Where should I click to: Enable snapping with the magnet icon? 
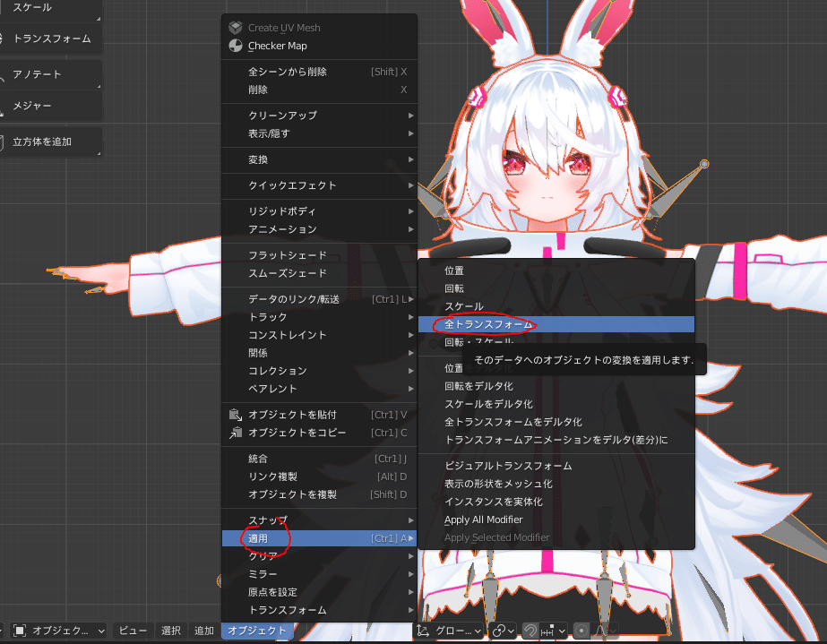[529, 630]
